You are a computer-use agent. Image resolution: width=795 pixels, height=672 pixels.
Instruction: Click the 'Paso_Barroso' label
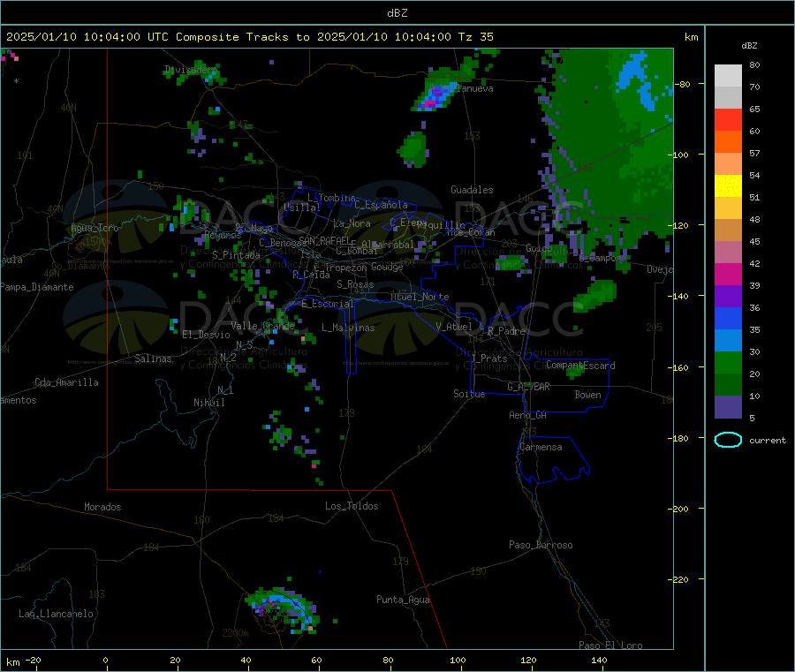[541, 545]
